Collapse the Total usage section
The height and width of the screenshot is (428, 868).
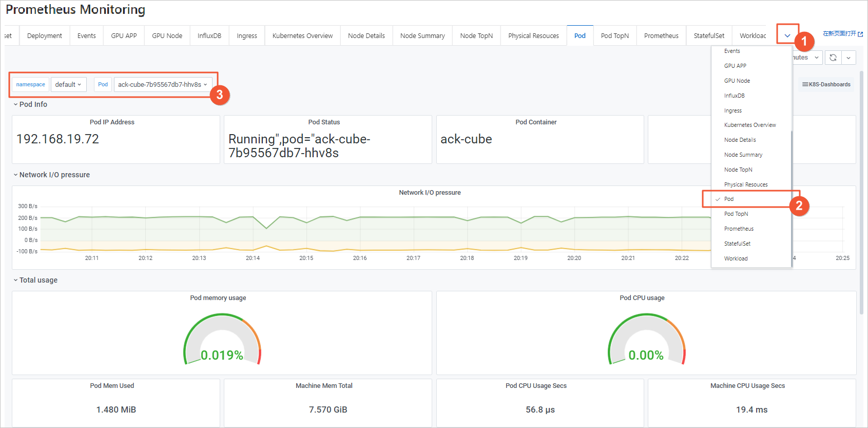tap(35, 280)
